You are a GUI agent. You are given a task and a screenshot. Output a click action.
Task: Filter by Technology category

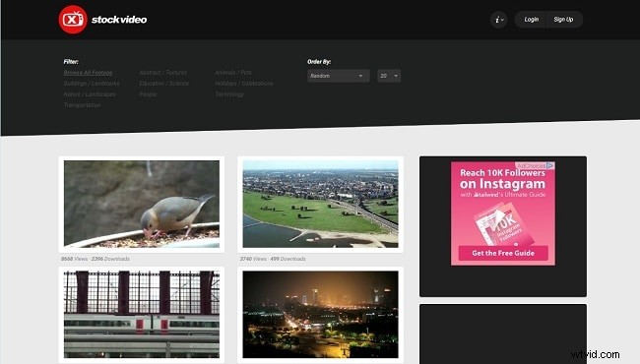(229, 94)
